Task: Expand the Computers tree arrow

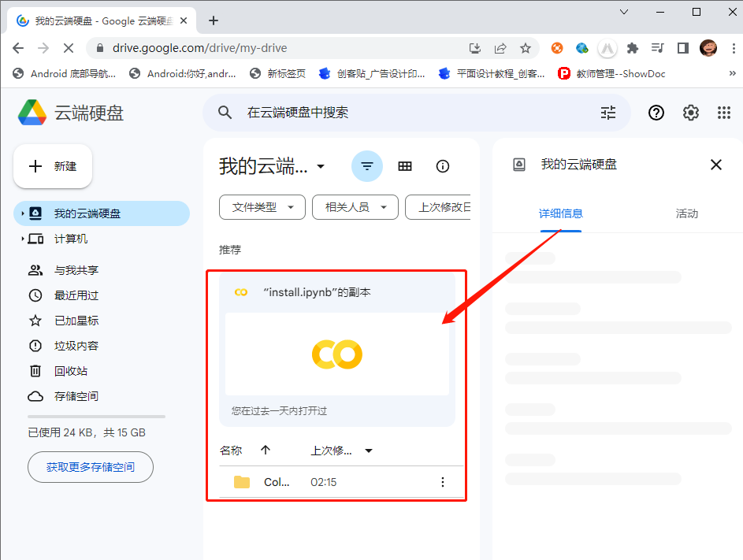Action: pyautogui.click(x=22, y=239)
